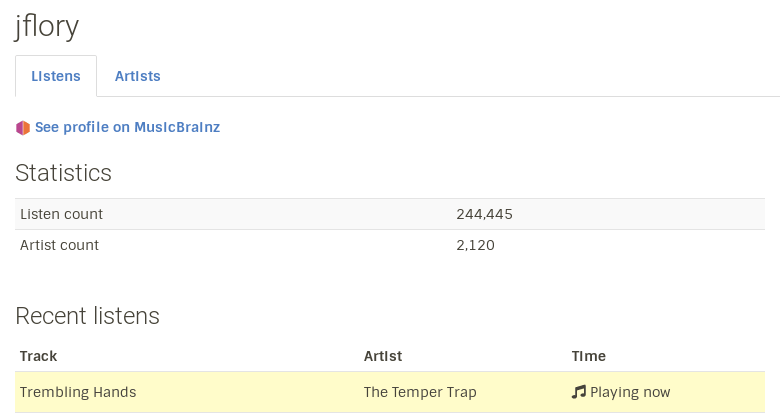Click the music note icon beside Playing now
This screenshot has height=414, width=780.
[578, 392]
